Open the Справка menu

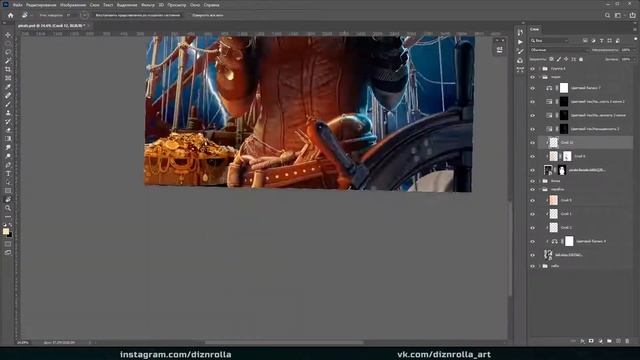(x=211, y=5)
